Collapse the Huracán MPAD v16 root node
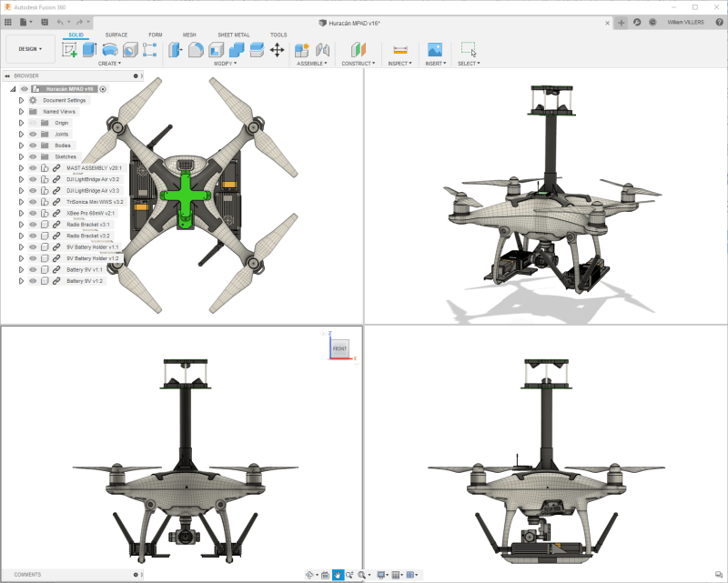 pyautogui.click(x=13, y=89)
